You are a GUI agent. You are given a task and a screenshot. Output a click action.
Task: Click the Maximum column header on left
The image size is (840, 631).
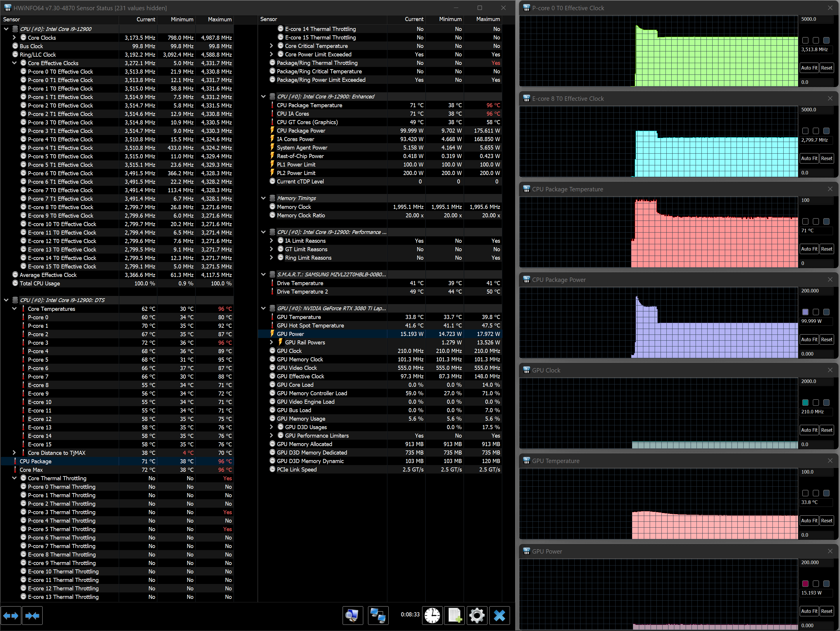click(x=219, y=19)
